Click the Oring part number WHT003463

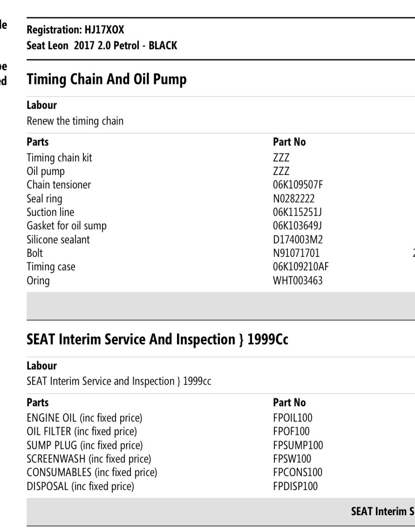(298, 281)
